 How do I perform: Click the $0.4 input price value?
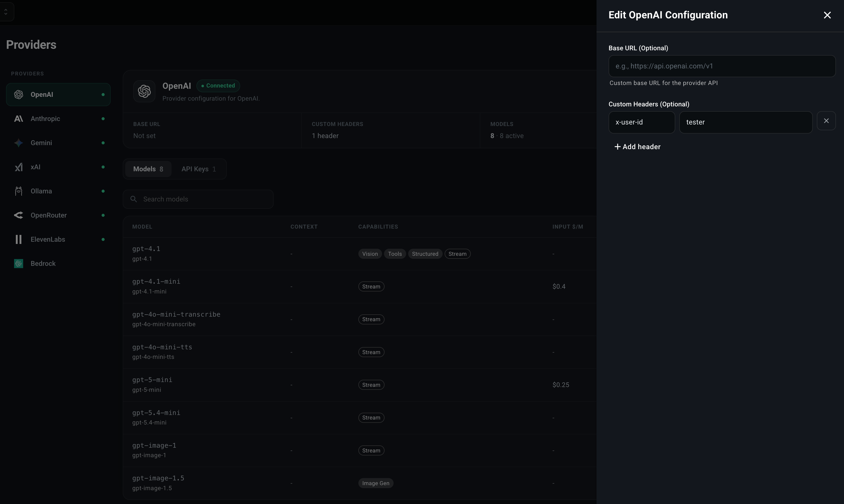559,286
